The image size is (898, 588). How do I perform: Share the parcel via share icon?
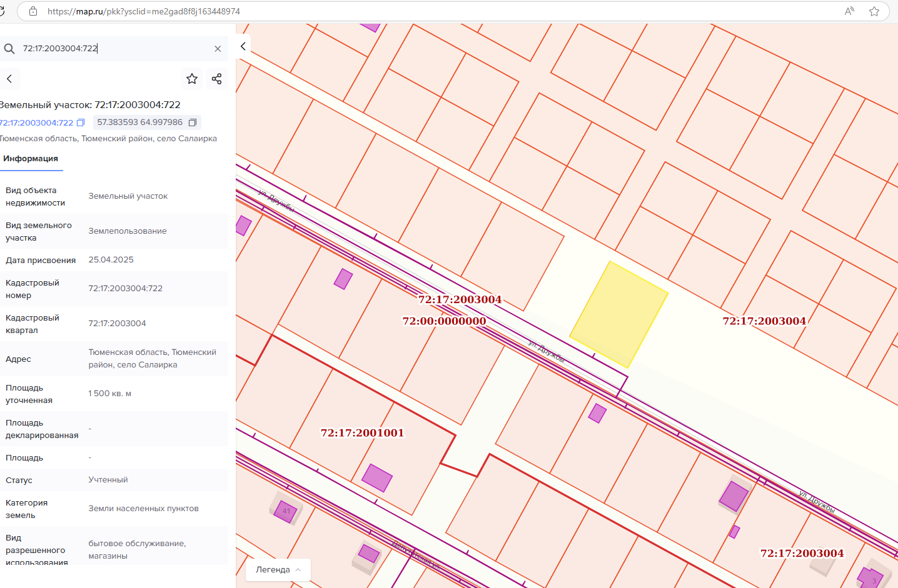pos(217,79)
